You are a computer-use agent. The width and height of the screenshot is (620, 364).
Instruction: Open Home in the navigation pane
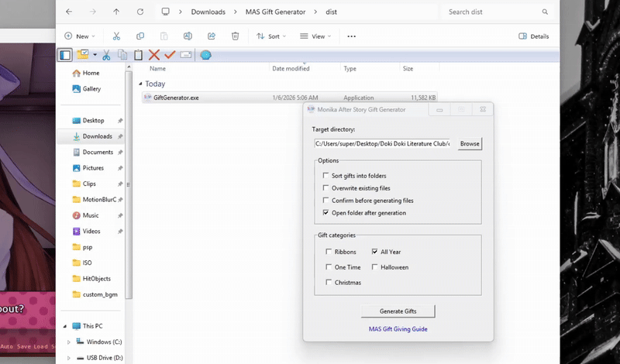(x=86, y=73)
